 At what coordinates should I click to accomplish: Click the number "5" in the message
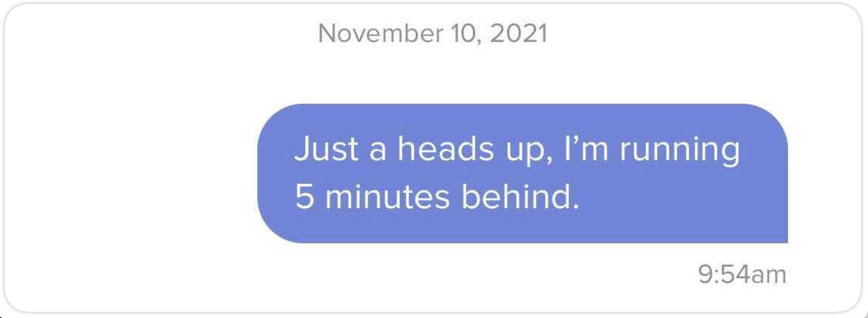[x=305, y=197]
